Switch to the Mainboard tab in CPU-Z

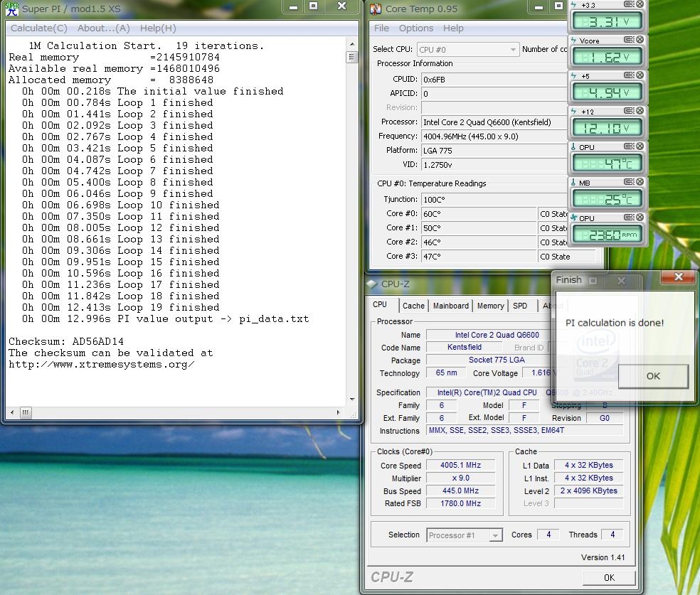(451, 306)
